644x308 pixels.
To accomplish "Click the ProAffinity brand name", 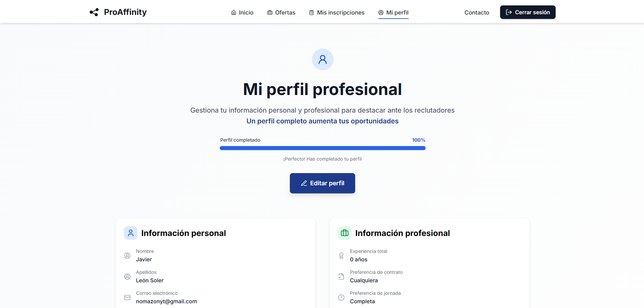I will pyautogui.click(x=125, y=12).
